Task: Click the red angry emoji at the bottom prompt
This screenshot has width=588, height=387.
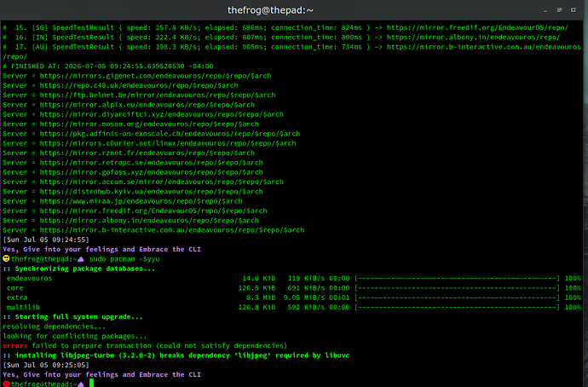Action: click(x=6, y=384)
